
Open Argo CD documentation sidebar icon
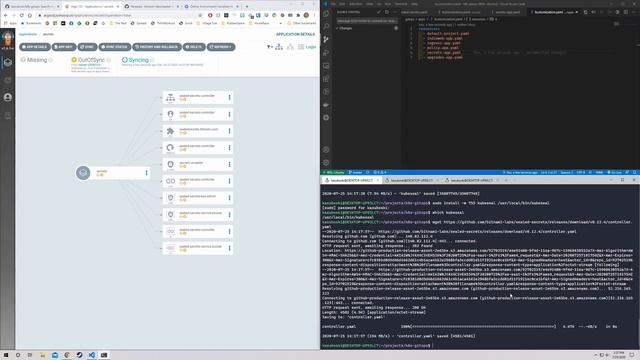tap(8, 116)
